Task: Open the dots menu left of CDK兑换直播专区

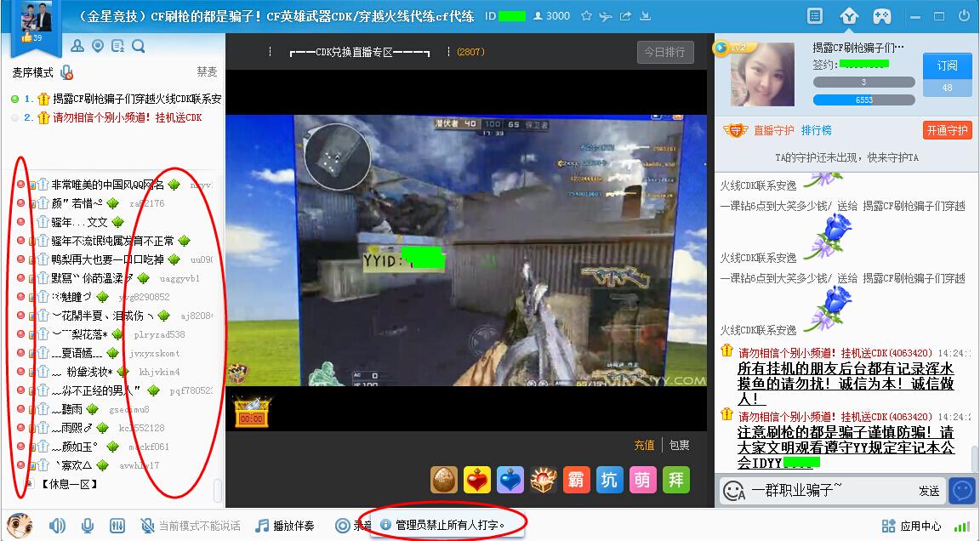Action: coord(270,51)
